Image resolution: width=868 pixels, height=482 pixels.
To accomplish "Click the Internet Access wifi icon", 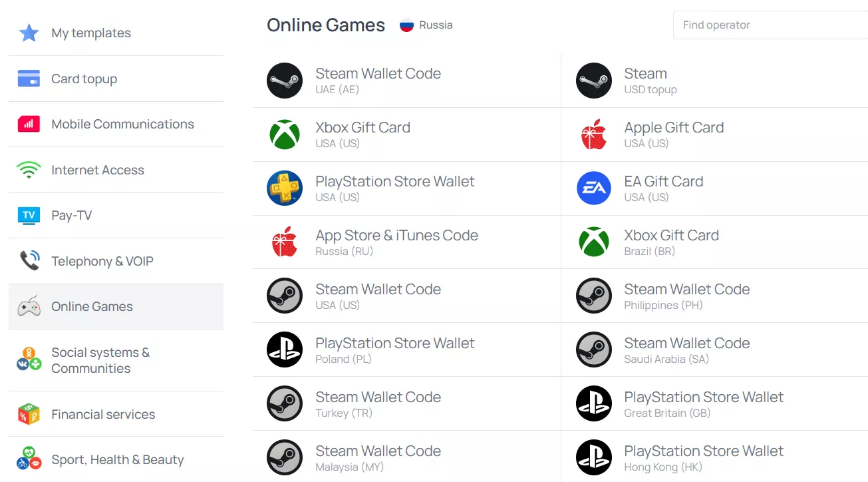I will click(x=29, y=170).
